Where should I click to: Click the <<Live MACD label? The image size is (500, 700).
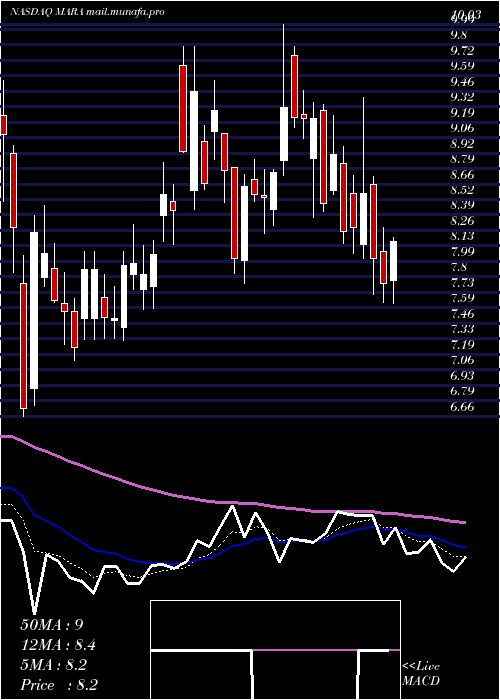point(421,674)
